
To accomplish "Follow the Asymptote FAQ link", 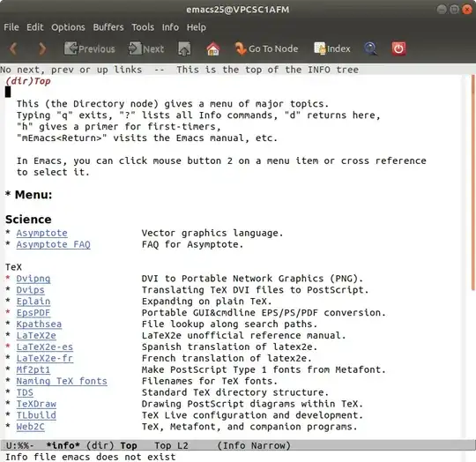I will [x=54, y=244].
